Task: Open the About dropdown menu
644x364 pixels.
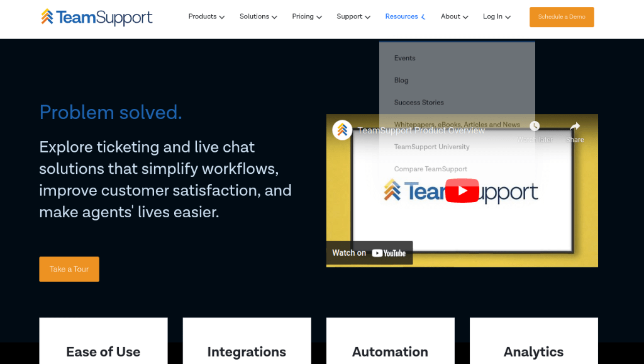Action: point(454,16)
